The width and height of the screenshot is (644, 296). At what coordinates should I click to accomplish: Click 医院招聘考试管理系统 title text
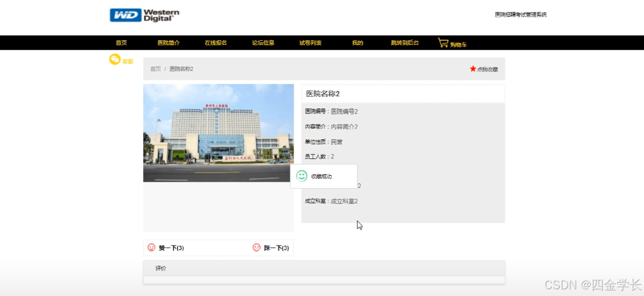pos(521,15)
